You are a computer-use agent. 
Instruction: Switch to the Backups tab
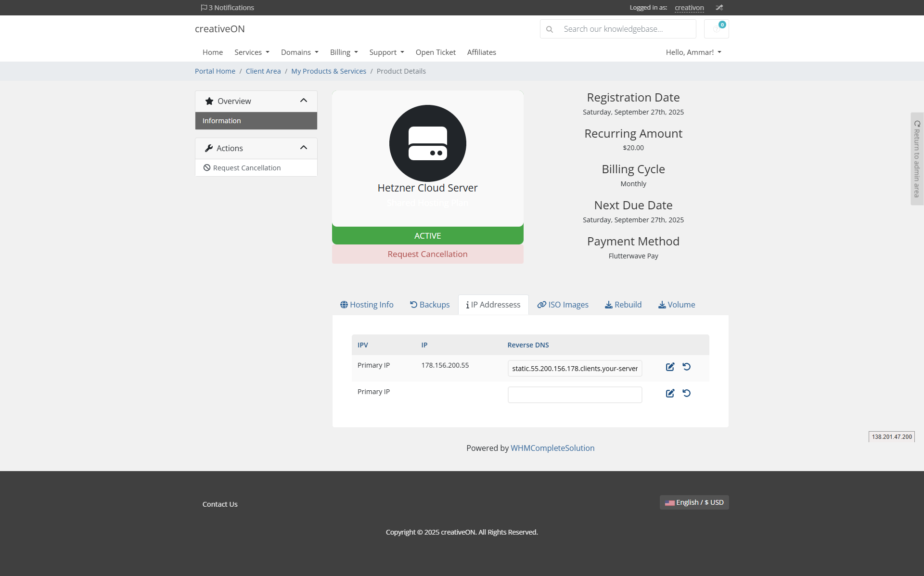[430, 305]
